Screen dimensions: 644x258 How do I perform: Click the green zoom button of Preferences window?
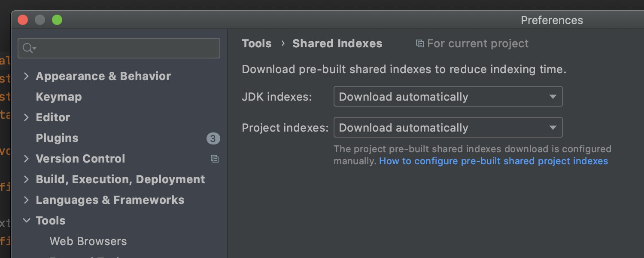(x=57, y=20)
